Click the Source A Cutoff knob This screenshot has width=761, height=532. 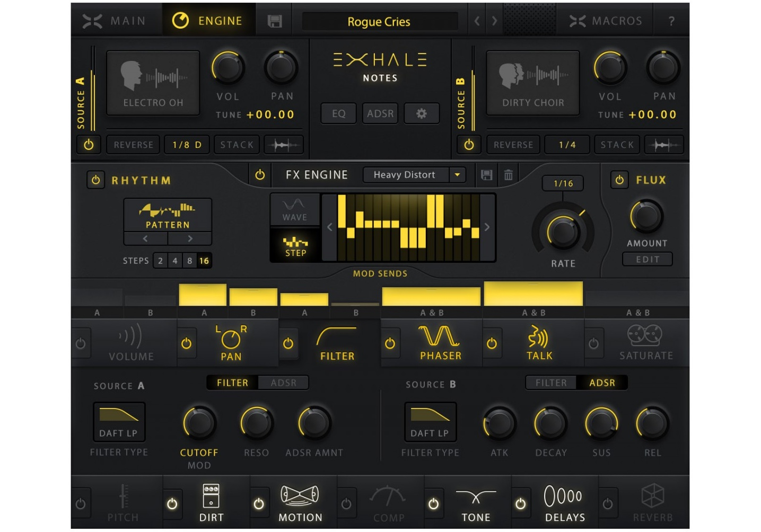tap(199, 423)
